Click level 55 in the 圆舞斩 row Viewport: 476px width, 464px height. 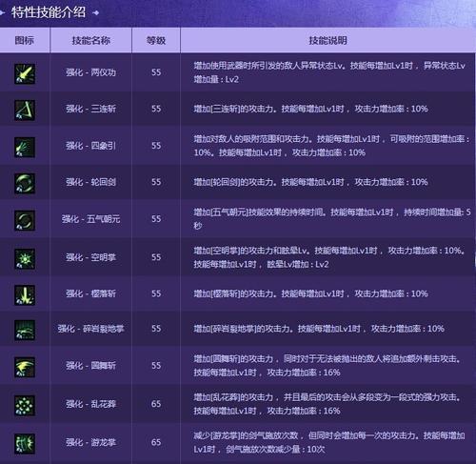click(x=156, y=366)
